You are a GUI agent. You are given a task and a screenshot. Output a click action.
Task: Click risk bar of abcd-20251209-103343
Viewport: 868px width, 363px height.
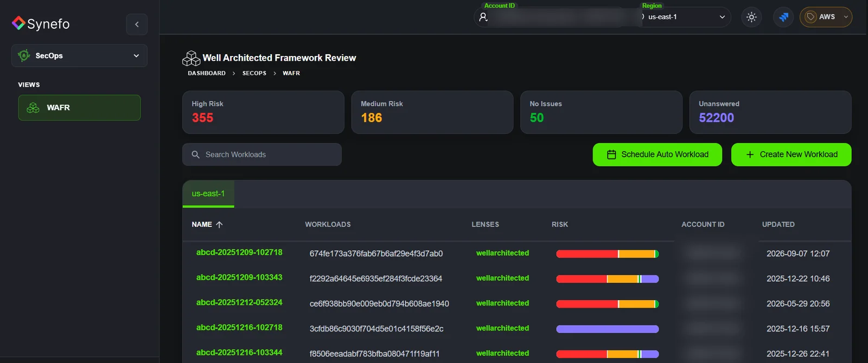pyautogui.click(x=608, y=279)
